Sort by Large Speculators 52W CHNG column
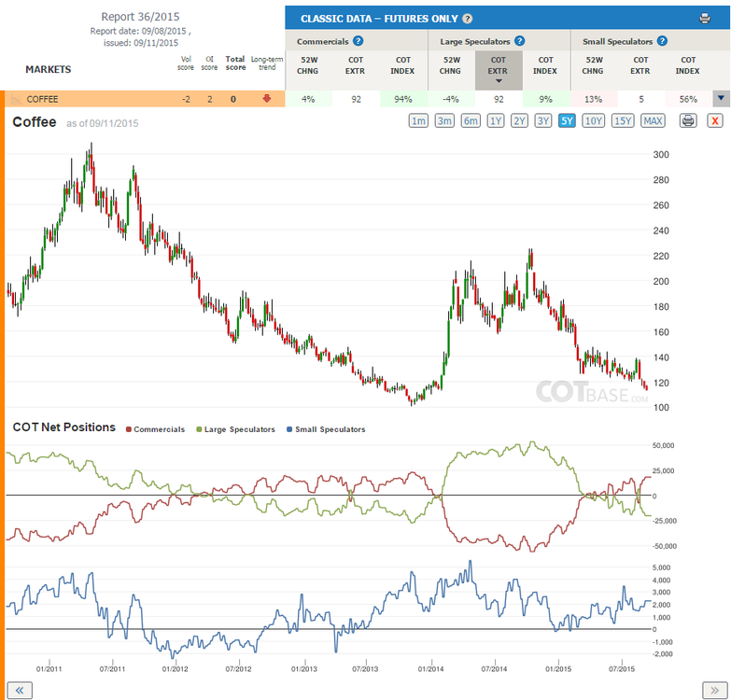Viewport: 731px width, 700px height. [450, 65]
